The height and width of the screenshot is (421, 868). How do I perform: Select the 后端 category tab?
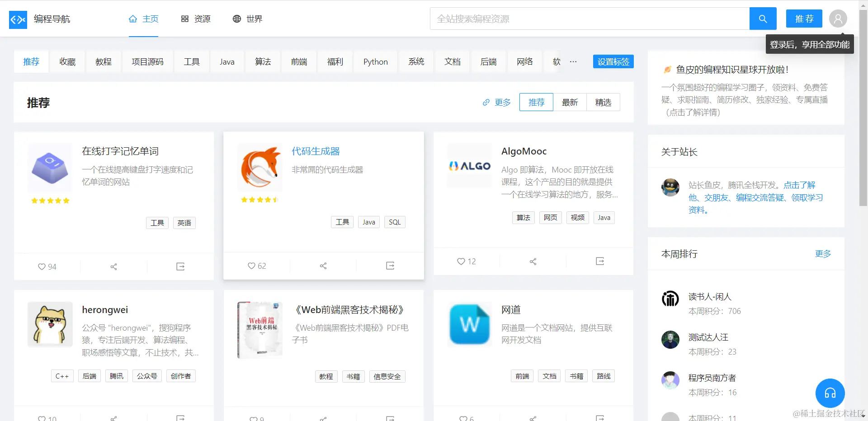[489, 61]
